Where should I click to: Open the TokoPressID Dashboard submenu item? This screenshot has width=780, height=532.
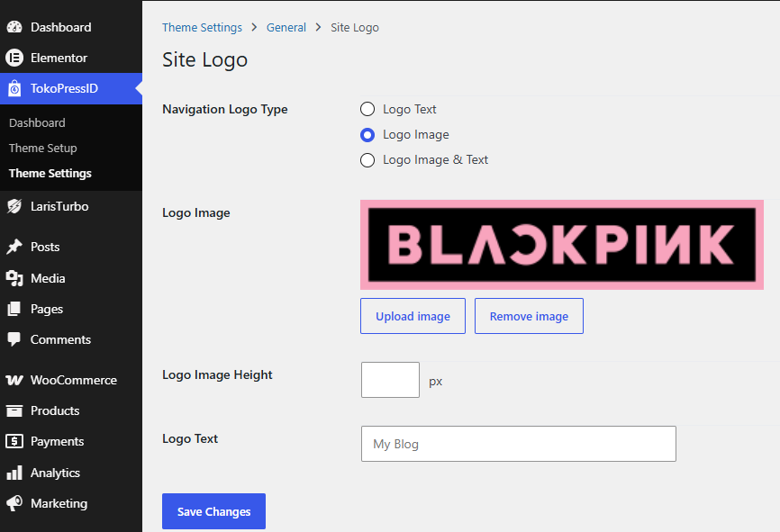coord(37,122)
